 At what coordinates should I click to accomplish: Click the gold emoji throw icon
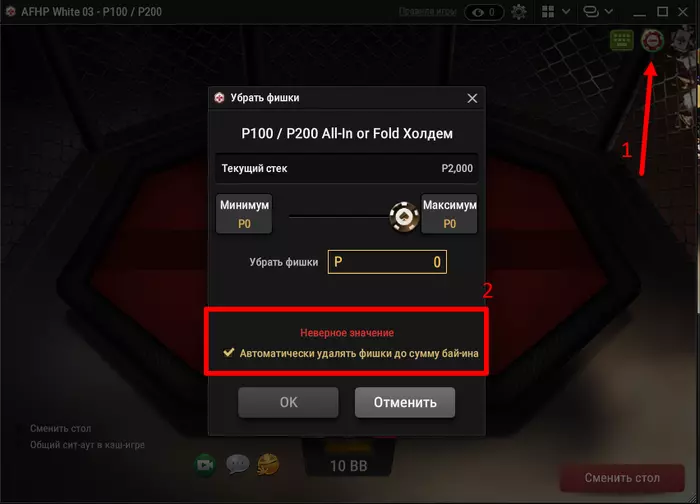(268, 464)
